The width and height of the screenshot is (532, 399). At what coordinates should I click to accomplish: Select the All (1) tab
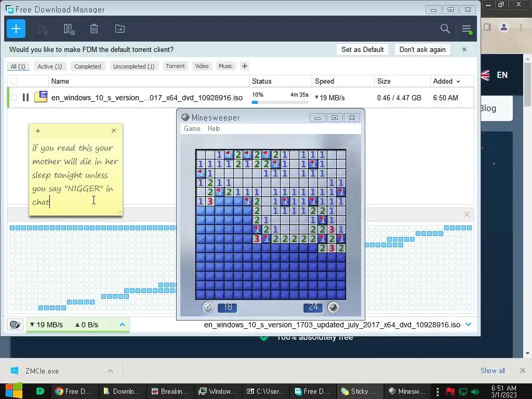[18, 66]
